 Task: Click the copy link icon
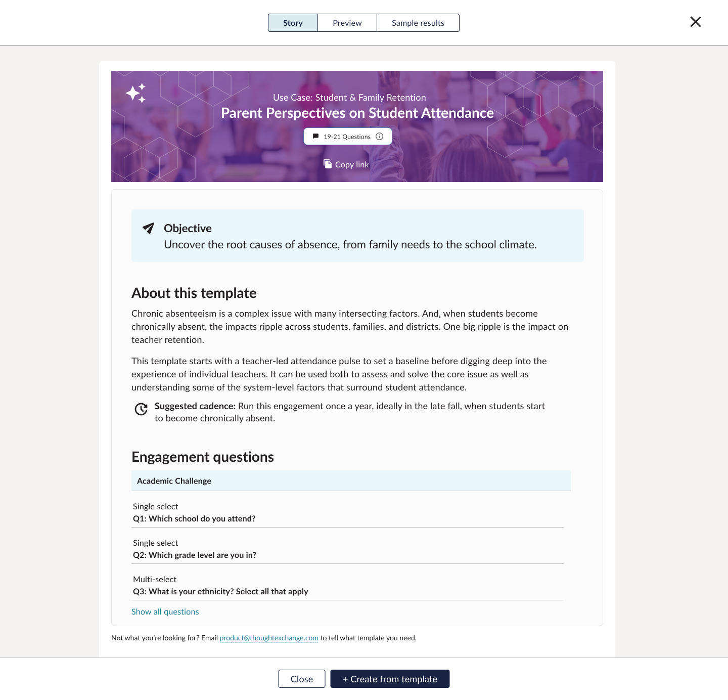click(x=328, y=164)
